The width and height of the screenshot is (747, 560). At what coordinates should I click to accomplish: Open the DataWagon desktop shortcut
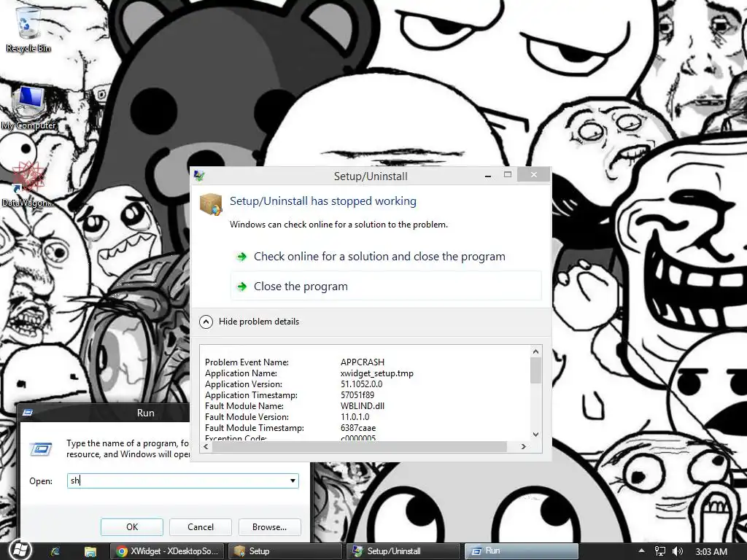pyautogui.click(x=28, y=184)
